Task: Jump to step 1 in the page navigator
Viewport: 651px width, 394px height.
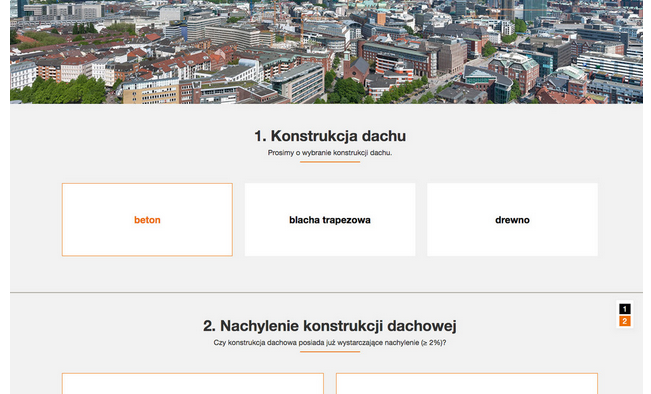Action: coord(624,309)
